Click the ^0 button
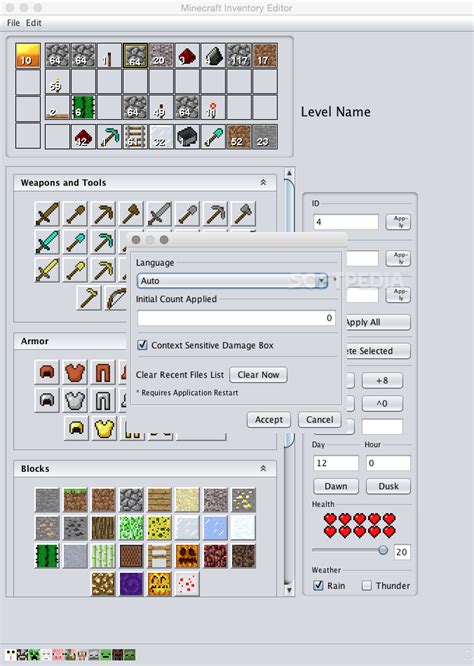Screen dimensions: 474x666 382,403
